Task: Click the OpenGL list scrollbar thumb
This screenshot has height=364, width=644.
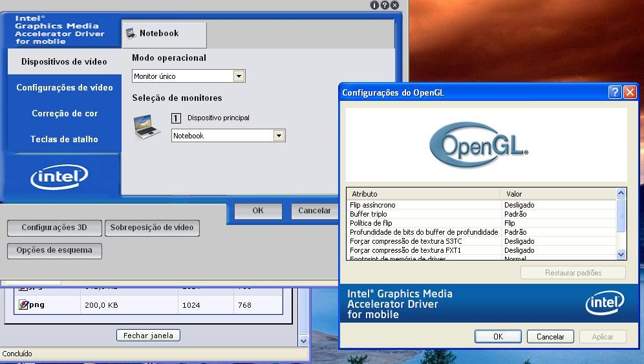Action: point(621,215)
